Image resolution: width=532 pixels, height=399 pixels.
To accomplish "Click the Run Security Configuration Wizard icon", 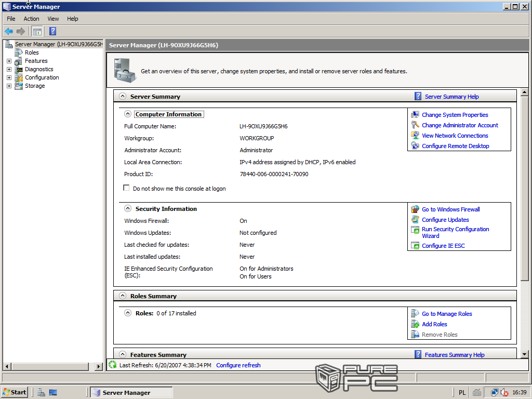I will [x=415, y=230].
